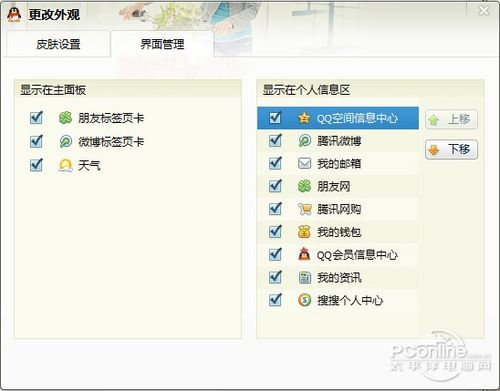
Task: Click the 下移 move down button
Action: pos(451,149)
